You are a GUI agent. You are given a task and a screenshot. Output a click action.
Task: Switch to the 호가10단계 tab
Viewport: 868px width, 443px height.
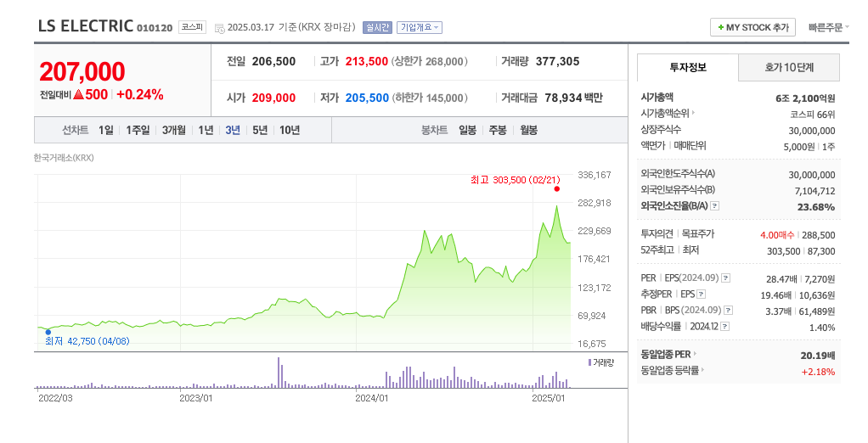click(x=789, y=68)
